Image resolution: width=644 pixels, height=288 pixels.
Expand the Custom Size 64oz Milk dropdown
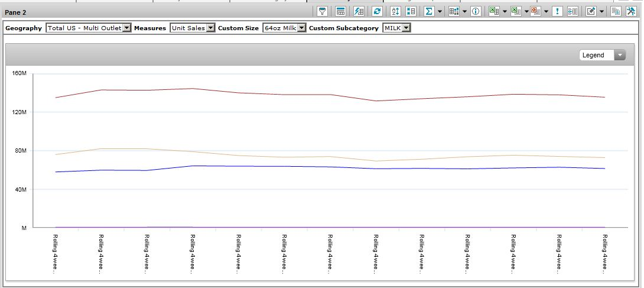[x=301, y=28]
